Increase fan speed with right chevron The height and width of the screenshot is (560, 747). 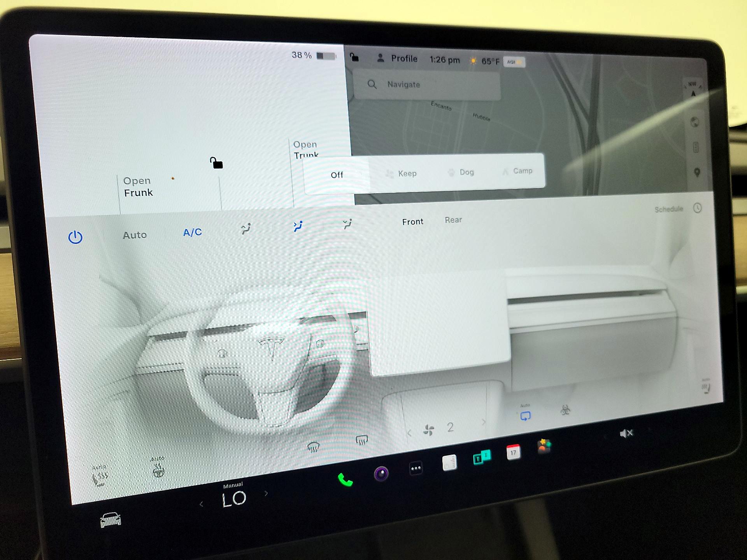484,422
